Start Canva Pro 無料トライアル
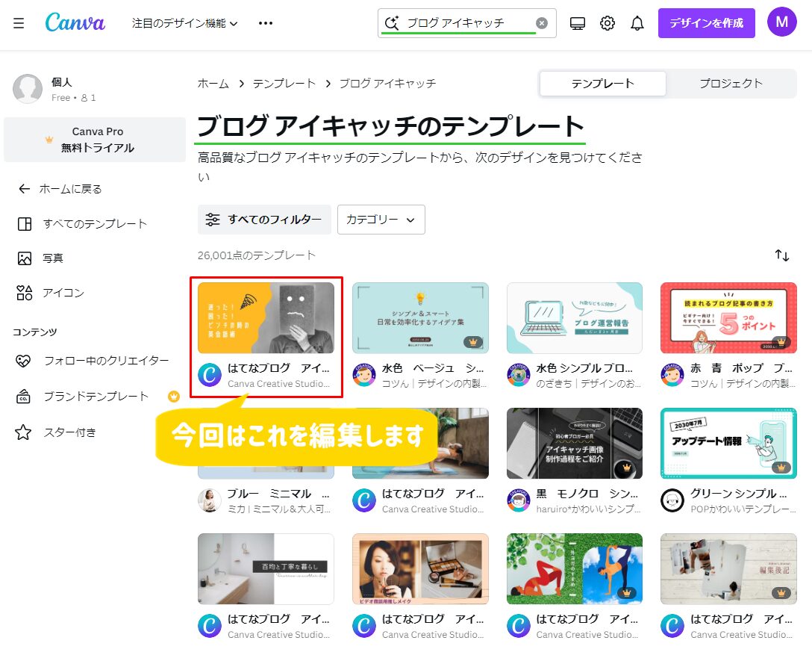The image size is (812, 655). [x=95, y=140]
